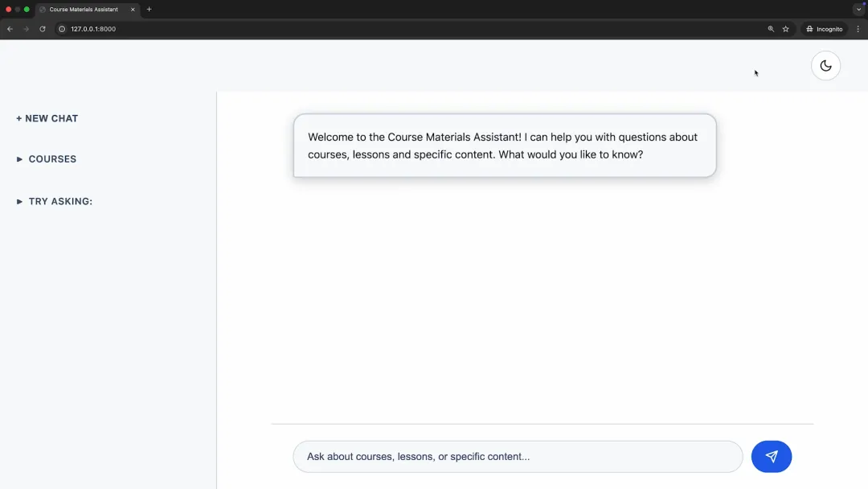Select the Course Materials Assistant tab
Screen dimensions: 868x489
pos(84,10)
